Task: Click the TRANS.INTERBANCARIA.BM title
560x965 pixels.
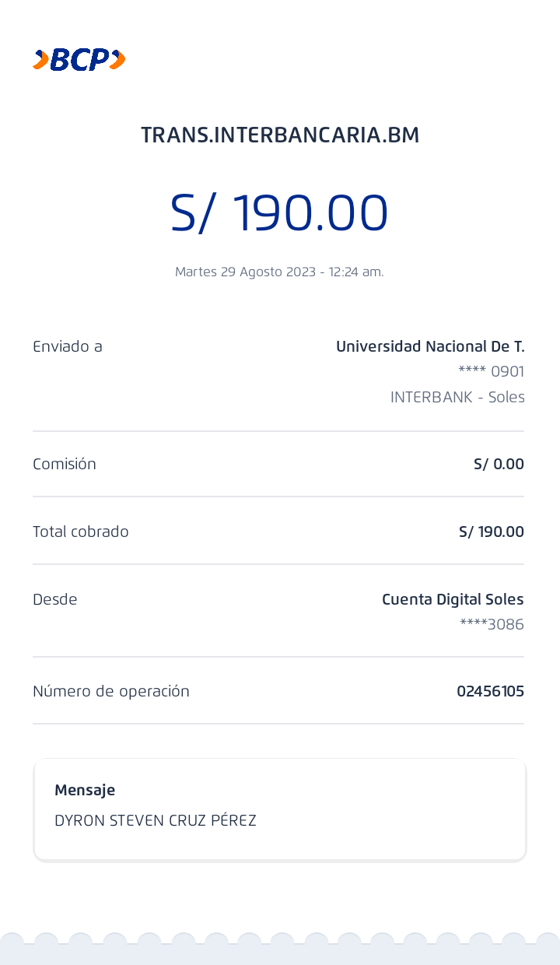Action: [280, 135]
